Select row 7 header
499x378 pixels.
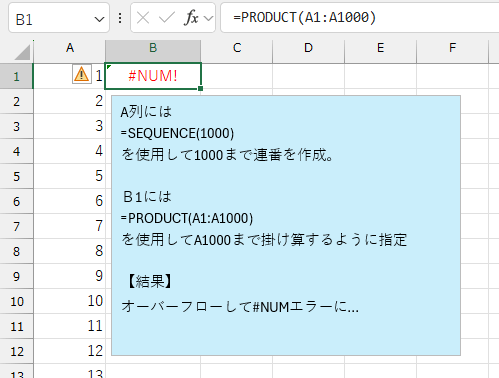[x=16, y=226]
